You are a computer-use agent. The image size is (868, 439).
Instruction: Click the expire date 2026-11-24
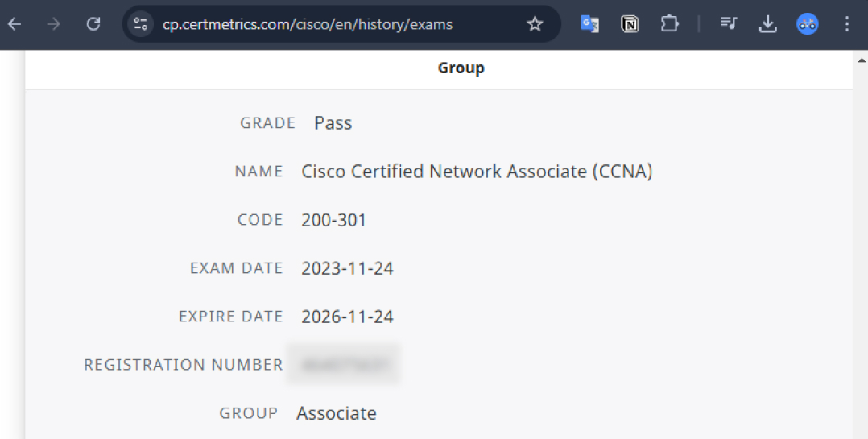point(347,317)
